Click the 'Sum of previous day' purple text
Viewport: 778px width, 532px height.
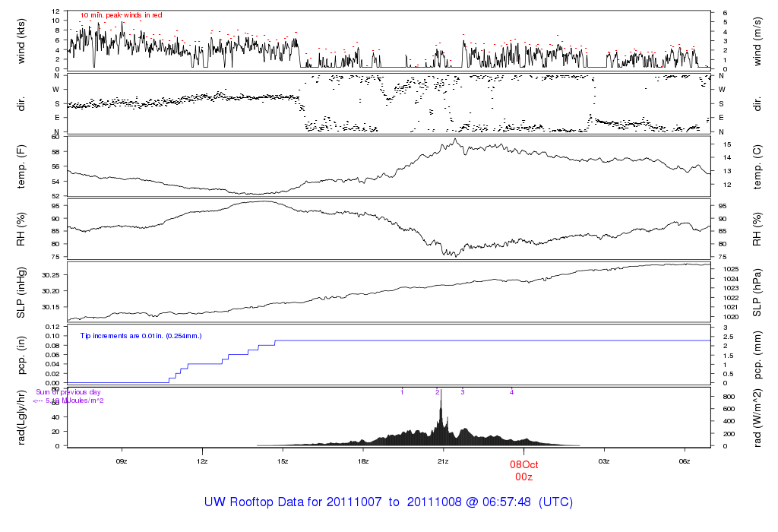[68, 392]
